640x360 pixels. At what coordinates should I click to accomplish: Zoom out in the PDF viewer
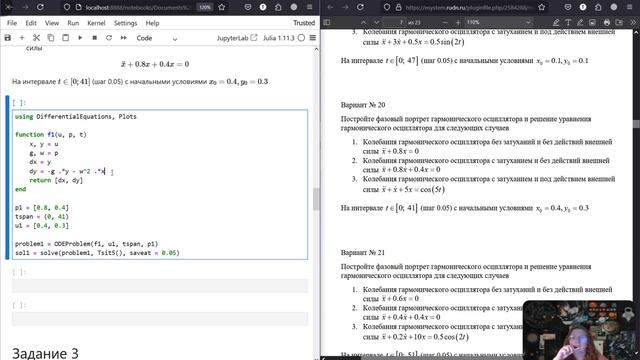[445, 22]
